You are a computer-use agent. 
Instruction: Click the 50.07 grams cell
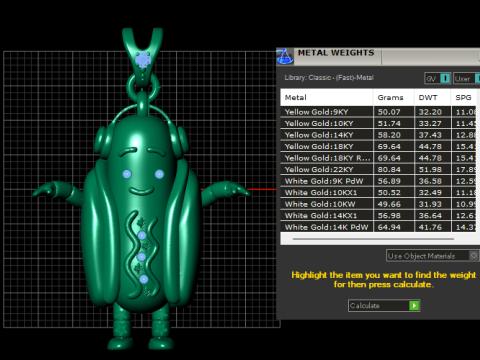pos(394,112)
